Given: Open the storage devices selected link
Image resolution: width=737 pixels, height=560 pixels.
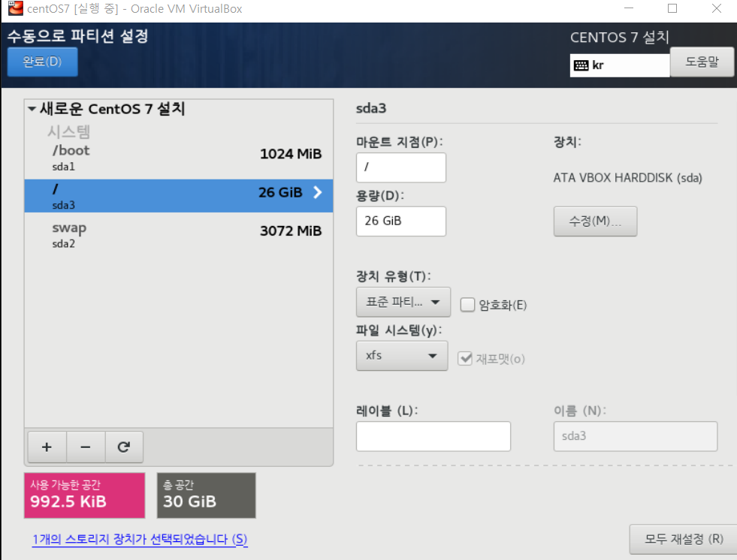Looking at the screenshot, I should [140, 539].
